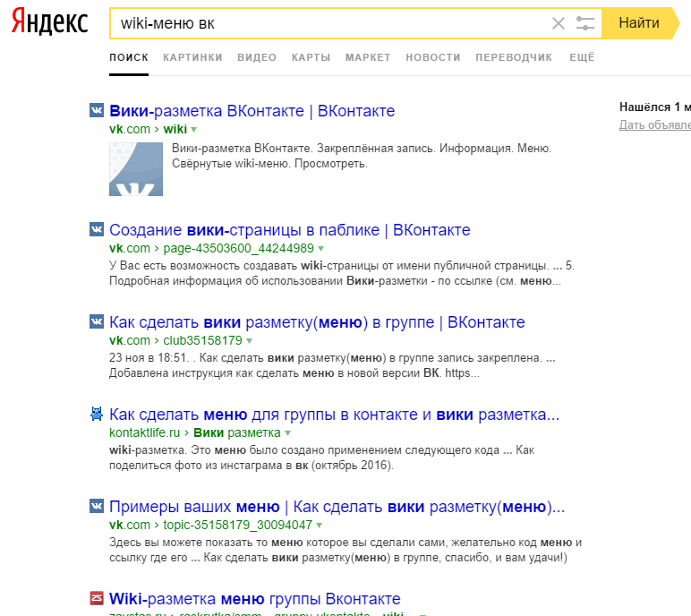The width and height of the screenshot is (691, 616).
Task: Open the Карты tab
Action: pos(311,57)
